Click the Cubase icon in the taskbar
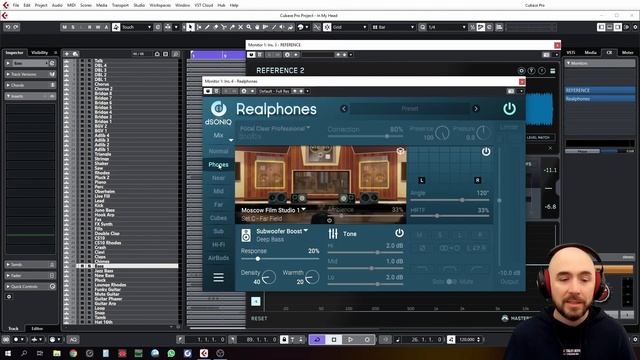This screenshot has width=640, height=360. 204,353
